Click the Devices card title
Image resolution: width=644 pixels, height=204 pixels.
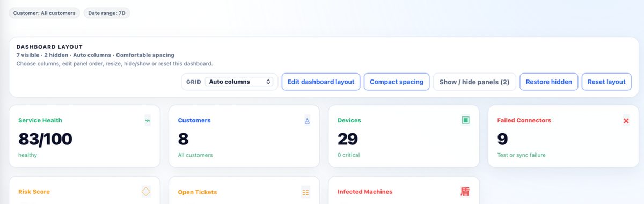(x=349, y=121)
